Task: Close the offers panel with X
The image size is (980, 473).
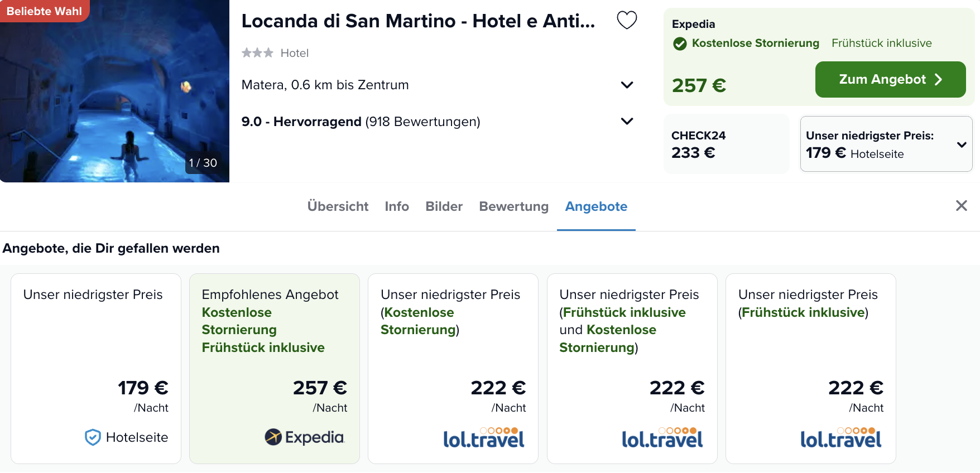Action: point(961,206)
